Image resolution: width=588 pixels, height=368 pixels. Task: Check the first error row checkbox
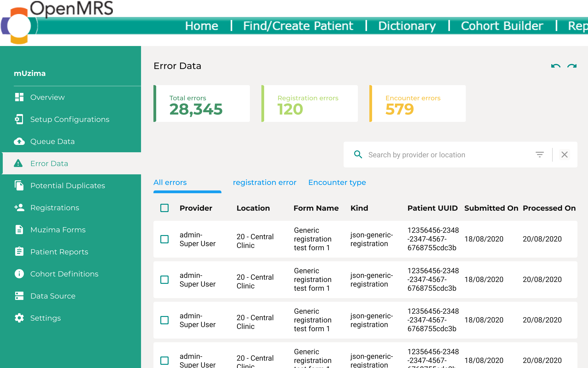[x=164, y=239]
